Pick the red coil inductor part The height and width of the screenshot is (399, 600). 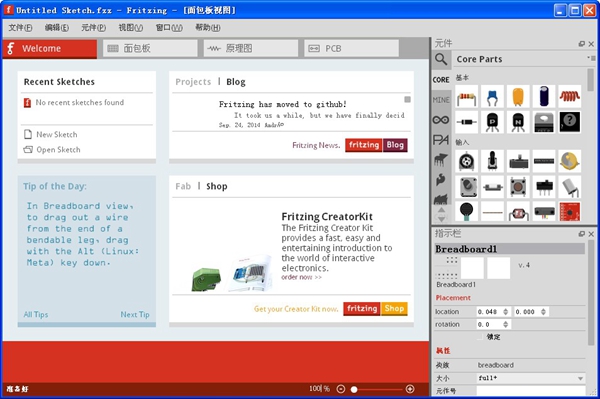tap(570, 96)
